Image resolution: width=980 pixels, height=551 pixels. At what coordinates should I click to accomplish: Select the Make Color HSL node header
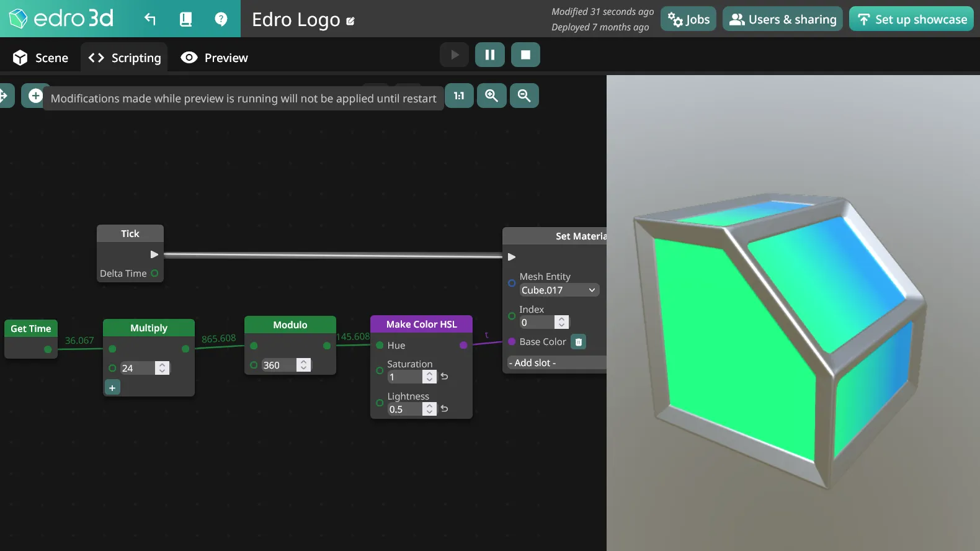pyautogui.click(x=421, y=324)
